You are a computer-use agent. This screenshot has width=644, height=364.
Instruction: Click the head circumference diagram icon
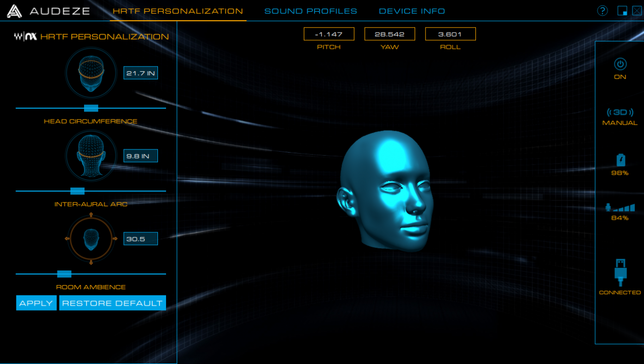(91, 73)
